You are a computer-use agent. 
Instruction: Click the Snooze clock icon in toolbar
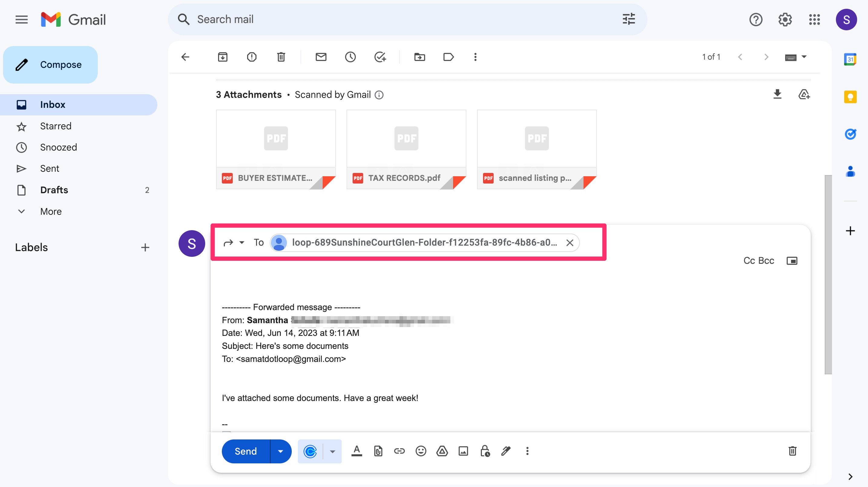tap(350, 57)
